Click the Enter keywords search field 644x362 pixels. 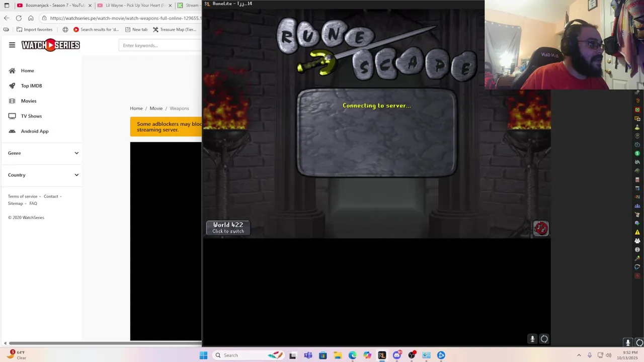tap(160, 45)
